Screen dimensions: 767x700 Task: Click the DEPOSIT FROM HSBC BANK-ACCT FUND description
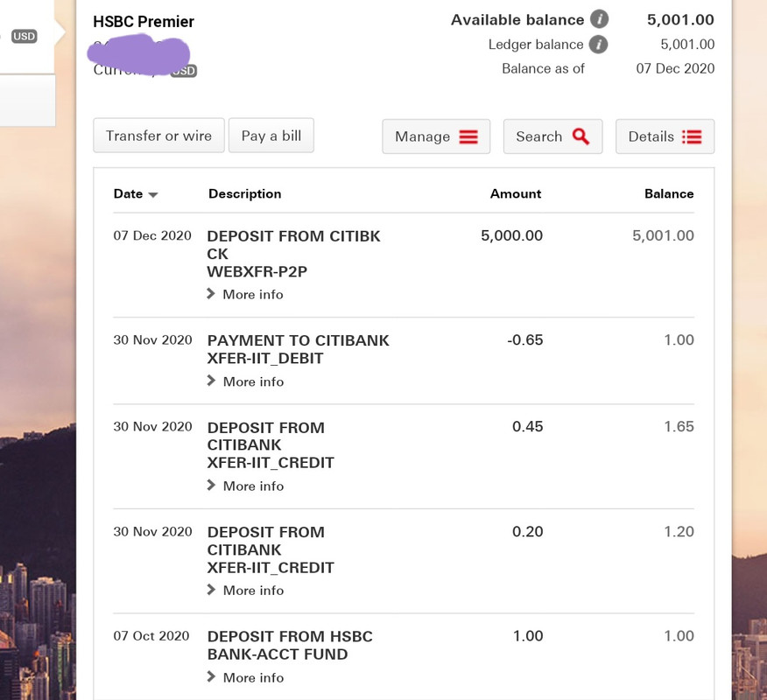coord(290,645)
